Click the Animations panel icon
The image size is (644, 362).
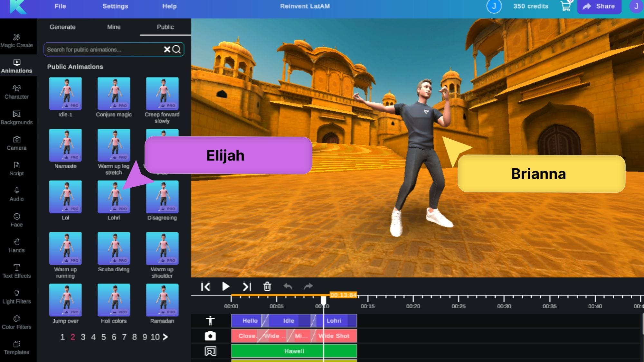[17, 66]
